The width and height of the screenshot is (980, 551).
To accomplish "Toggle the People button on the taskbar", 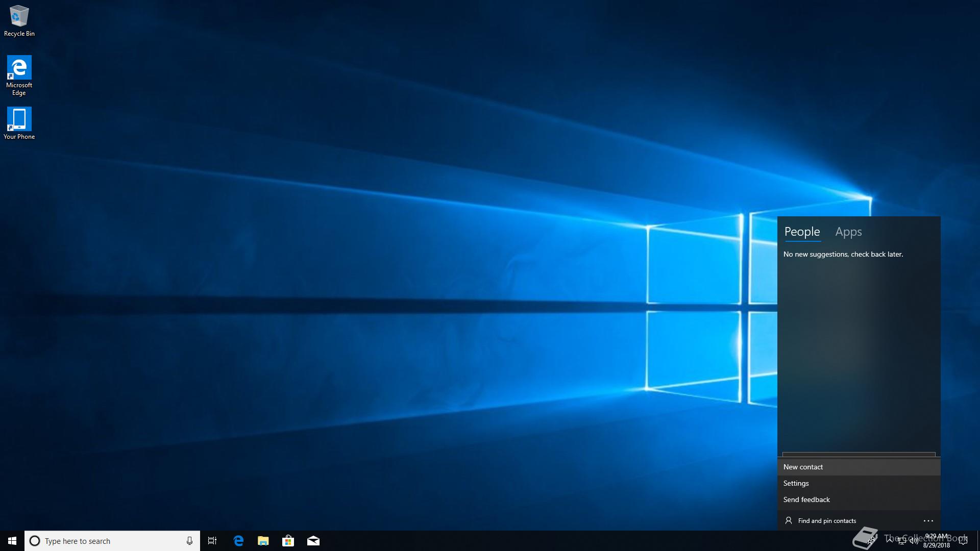I will 872,541.
